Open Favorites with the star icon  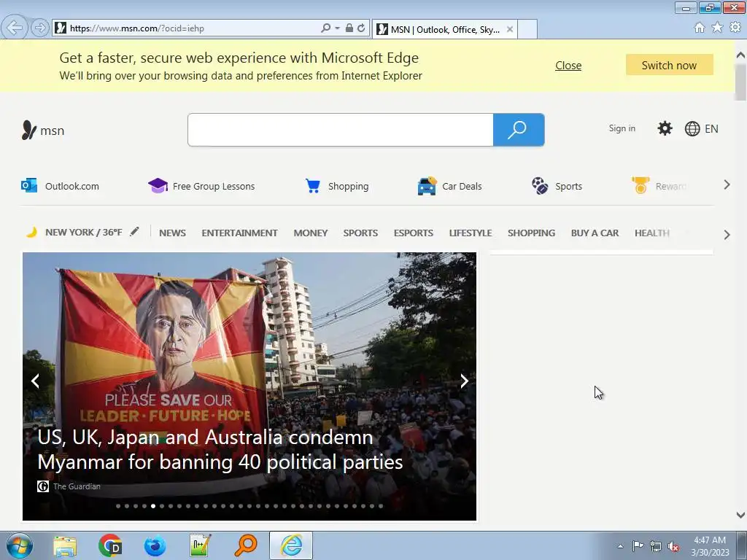click(717, 28)
